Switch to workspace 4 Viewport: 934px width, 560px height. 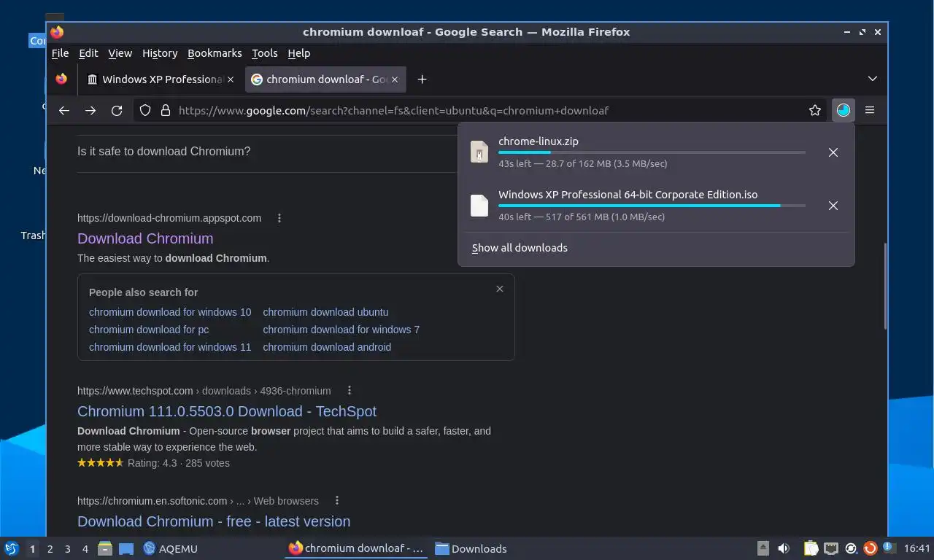click(85, 548)
